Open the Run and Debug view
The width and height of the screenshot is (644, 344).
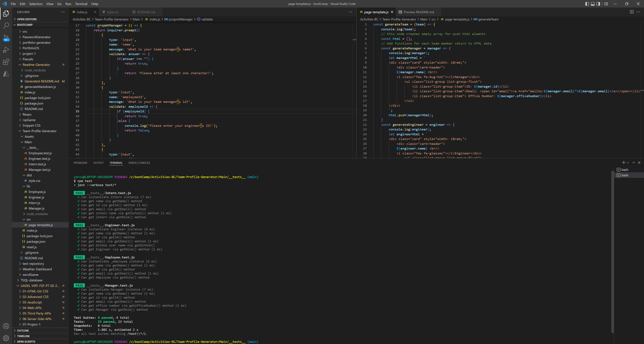coord(6,50)
